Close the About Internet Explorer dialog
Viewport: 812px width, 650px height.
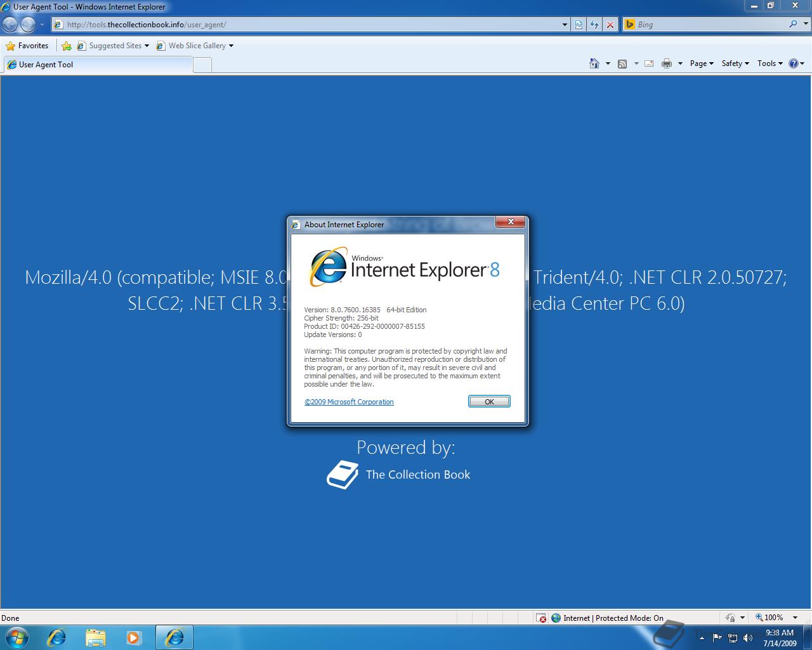[x=510, y=222]
